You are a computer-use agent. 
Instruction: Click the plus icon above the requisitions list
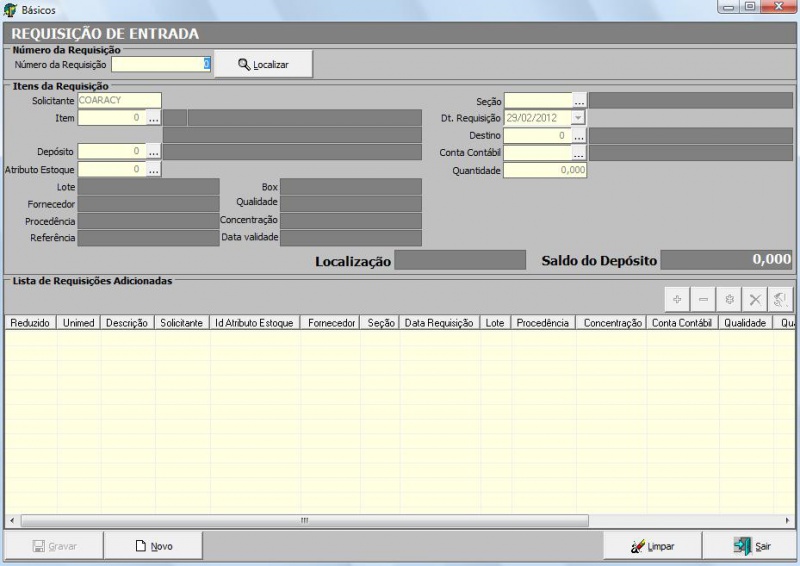tap(677, 299)
